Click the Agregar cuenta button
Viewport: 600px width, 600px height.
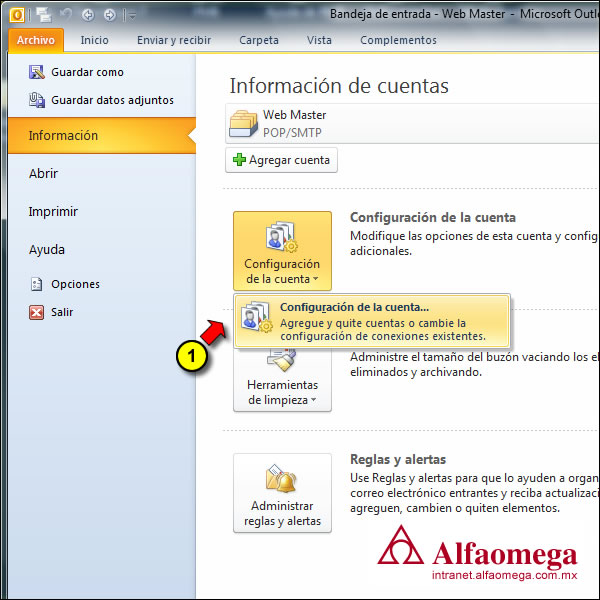click(281, 160)
